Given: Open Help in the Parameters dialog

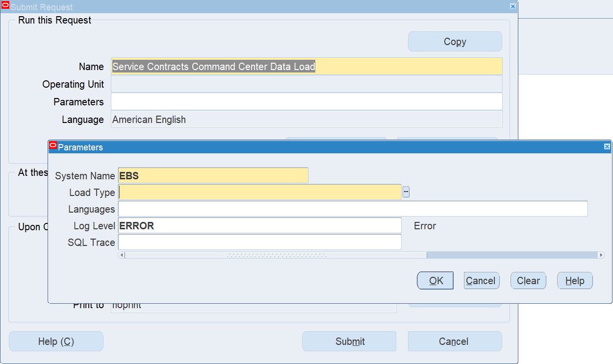Looking at the screenshot, I should [575, 281].
